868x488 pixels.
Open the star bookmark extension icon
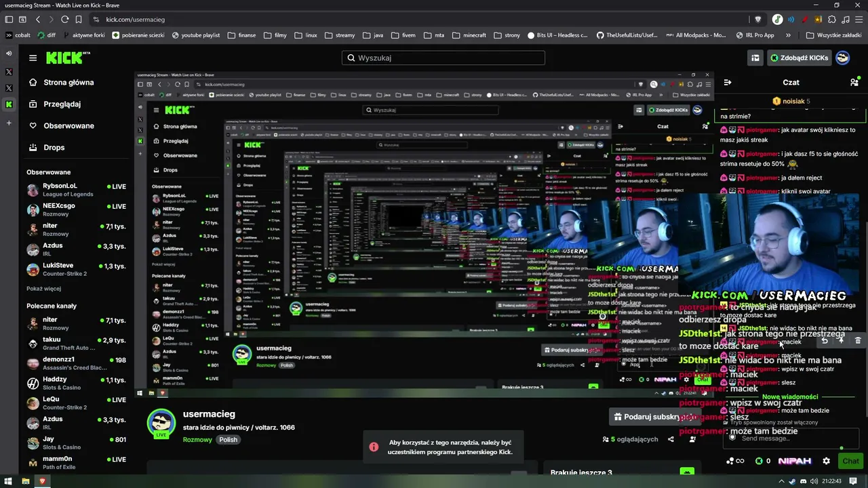[x=818, y=19]
